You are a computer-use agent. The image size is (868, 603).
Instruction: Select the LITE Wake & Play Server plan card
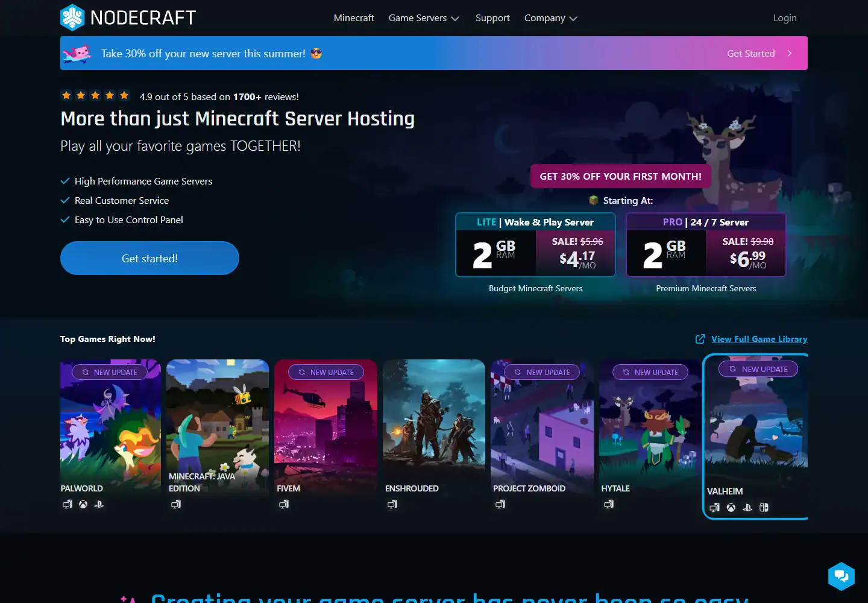click(x=535, y=245)
